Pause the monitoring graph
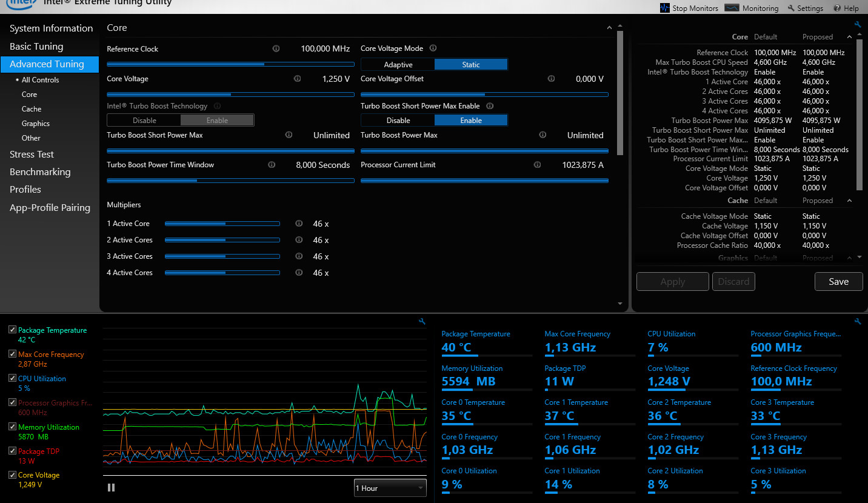Viewport: 868px width, 503px height. [x=111, y=487]
